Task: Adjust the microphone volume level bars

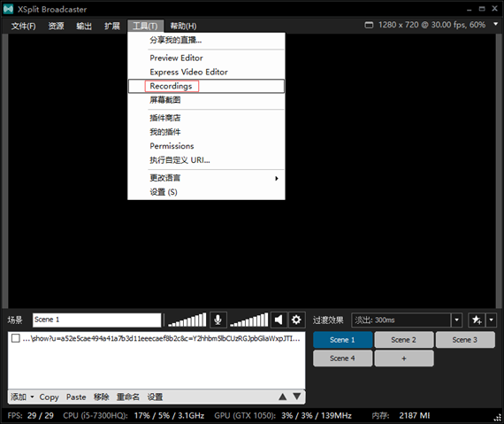Action: coord(187,320)
